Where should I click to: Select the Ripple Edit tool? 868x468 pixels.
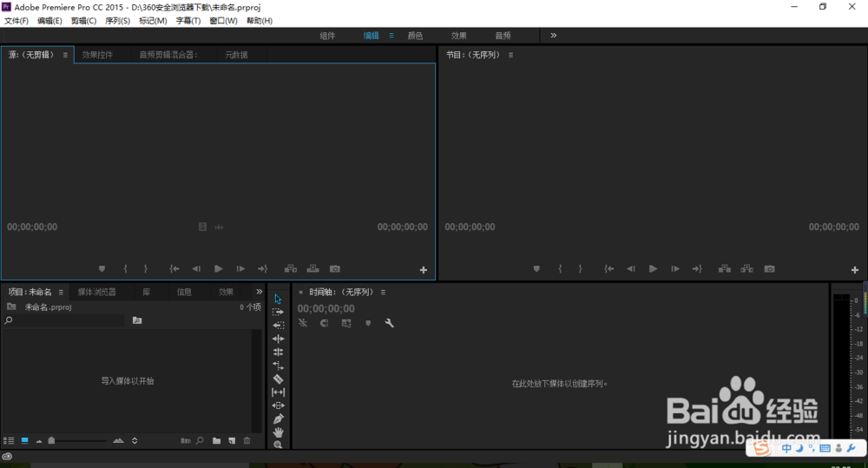pyautogui.click(x=278, y=339)
